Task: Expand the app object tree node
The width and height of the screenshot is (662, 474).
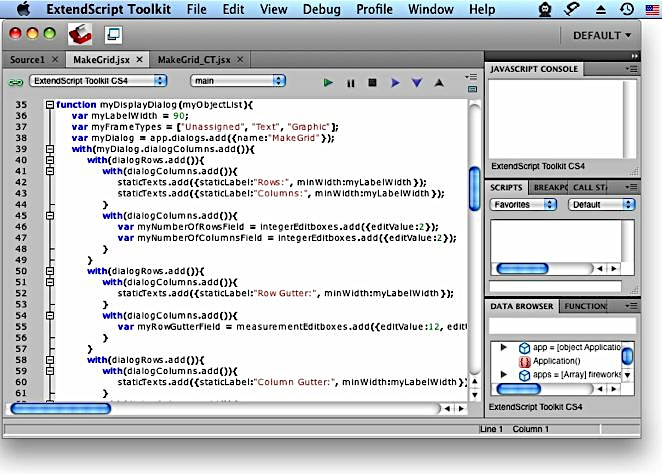Action: click(503, 347)
